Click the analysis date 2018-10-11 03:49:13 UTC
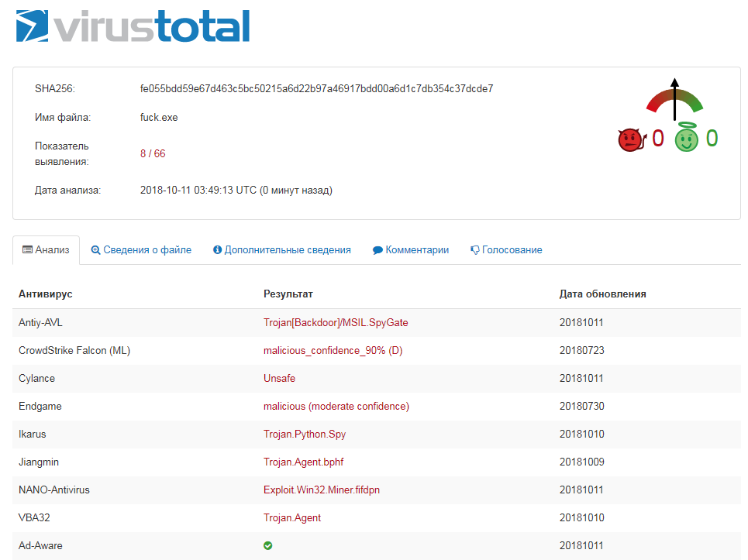This screenshot has height=560, width=748. point(198,191)
